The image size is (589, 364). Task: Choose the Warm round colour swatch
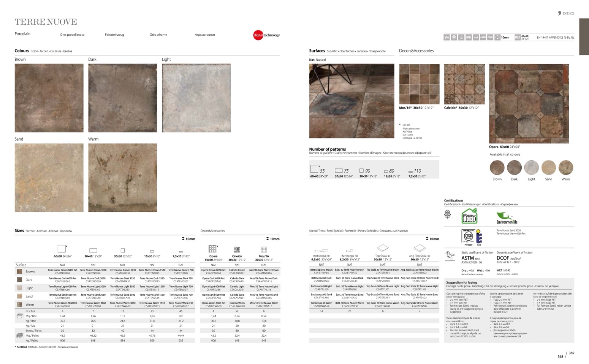point(565,167)
